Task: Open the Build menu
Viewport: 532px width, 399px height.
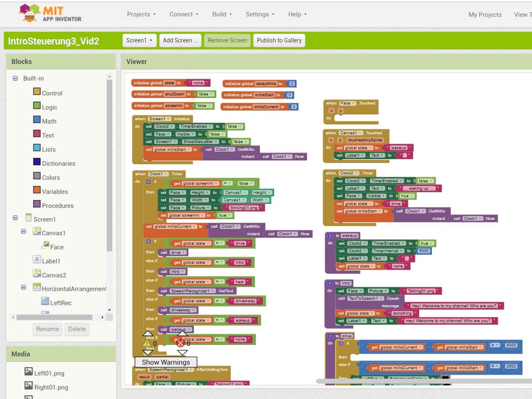Action: pyautogui.click(x=222, y=14)
